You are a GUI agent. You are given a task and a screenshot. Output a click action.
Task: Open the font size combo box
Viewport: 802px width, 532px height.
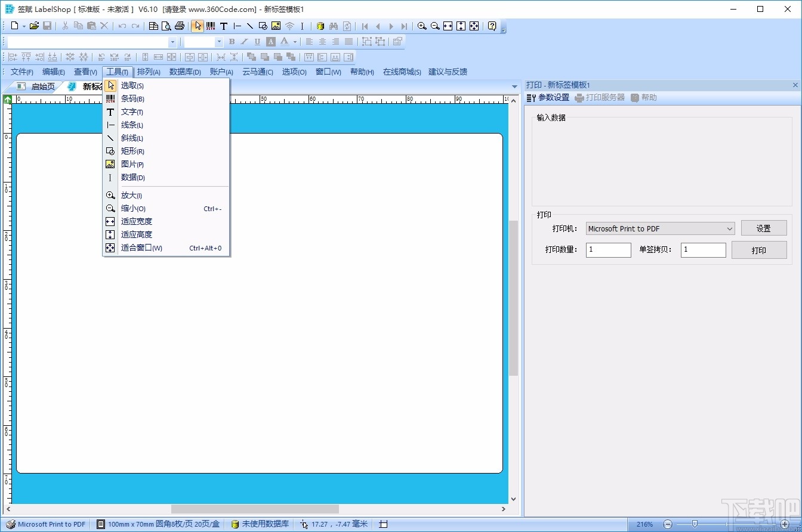click(203, 42)
